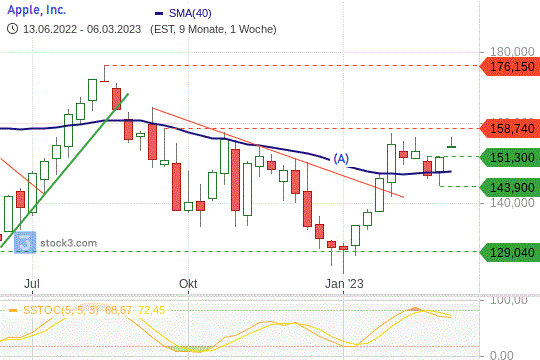The image size is (540, 360).
Task: Click the SSTOC(5, 5, 3) indicator label
Action: click(61, 310)
